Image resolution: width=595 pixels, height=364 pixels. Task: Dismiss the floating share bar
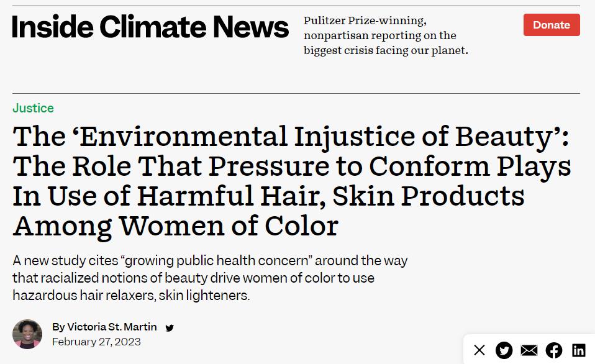(x=479, y=350)
